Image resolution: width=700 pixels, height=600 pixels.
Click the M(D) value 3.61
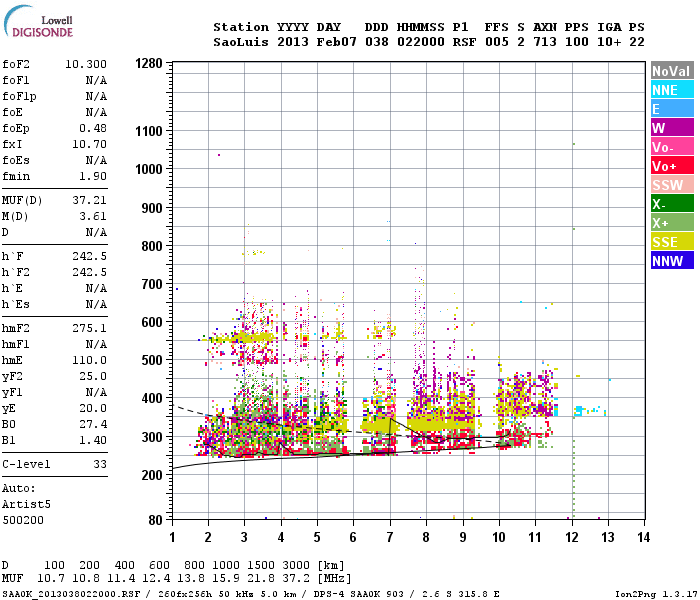[x=93, y=217]
